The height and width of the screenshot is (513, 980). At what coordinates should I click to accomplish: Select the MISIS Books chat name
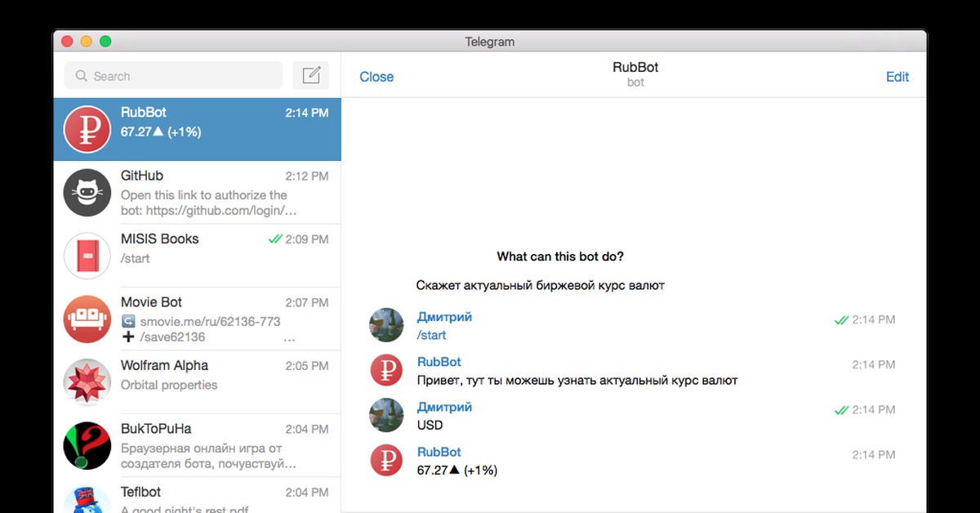[x=160, y=239]
